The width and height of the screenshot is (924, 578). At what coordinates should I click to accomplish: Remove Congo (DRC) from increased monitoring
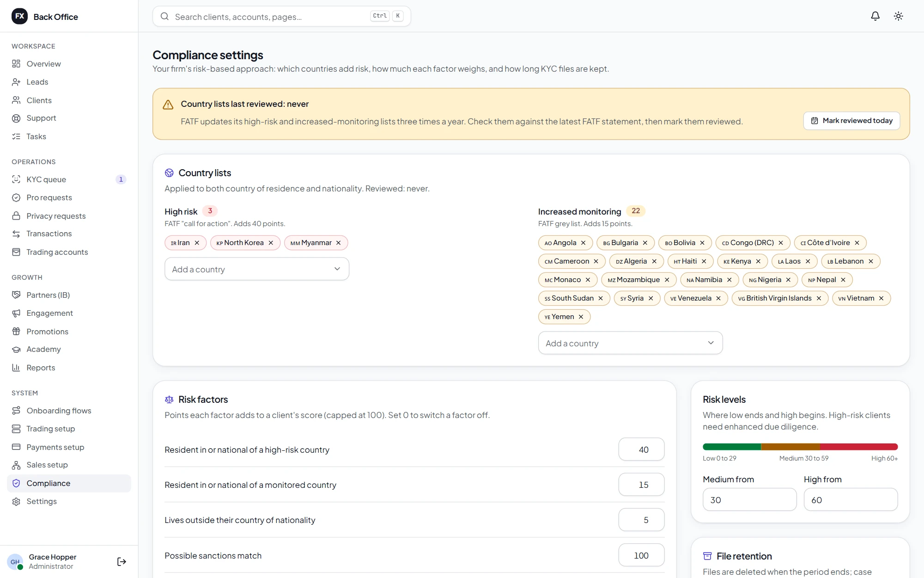click(781, 243)
